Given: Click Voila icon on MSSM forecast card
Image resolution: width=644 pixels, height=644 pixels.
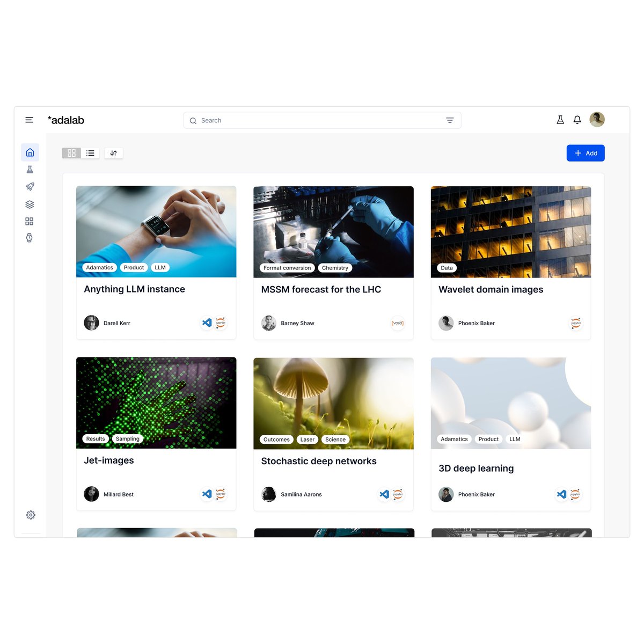Looking at the screenshot, I should click(398, 323).
